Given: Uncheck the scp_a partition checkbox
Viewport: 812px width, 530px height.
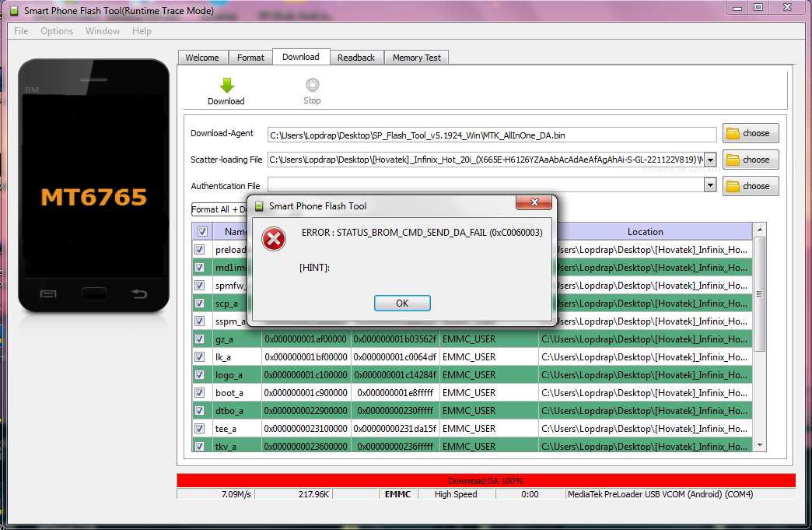Looking at the screenshot, I should tap(199, 303).
